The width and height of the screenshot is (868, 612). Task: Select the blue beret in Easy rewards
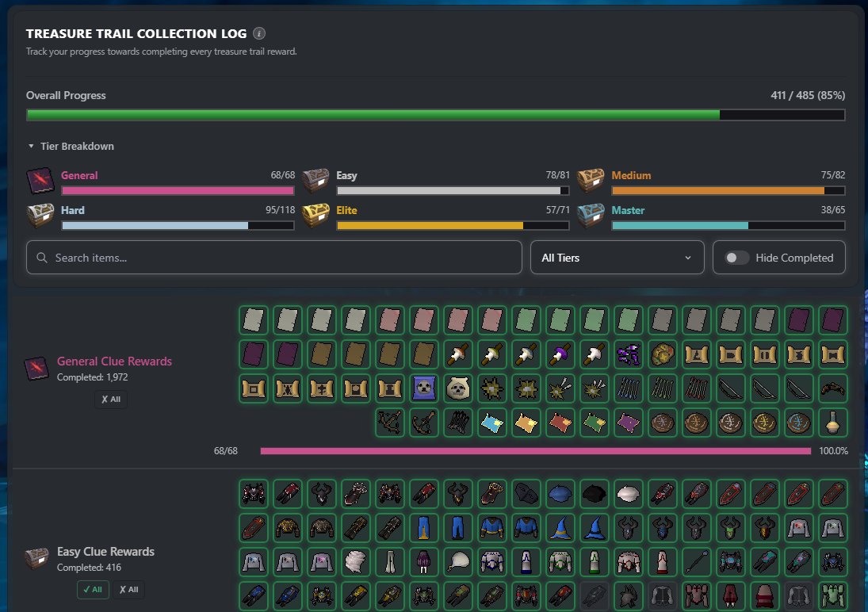coord(560,493)
